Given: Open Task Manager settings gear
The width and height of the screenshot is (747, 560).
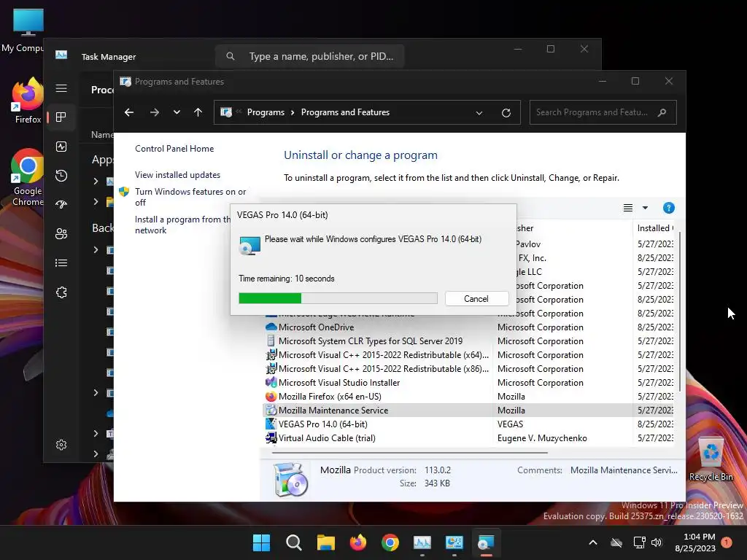Looking at the screenshot, I should click(x=61, y=445).
